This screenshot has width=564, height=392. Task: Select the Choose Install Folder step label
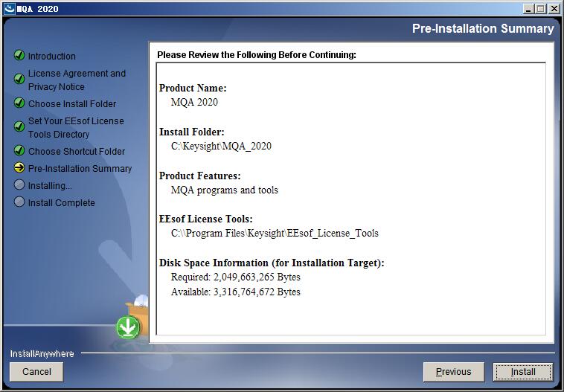point(72,103)
